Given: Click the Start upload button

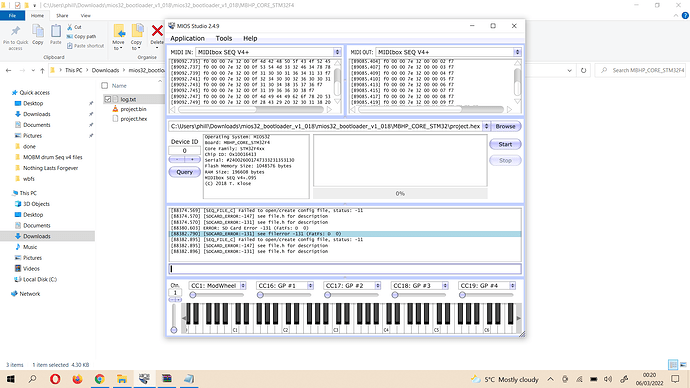Looking at the screenshot, I should (505, 144).
